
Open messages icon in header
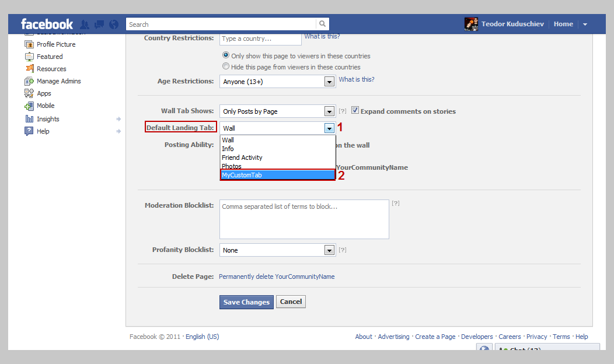pos(99,24)
